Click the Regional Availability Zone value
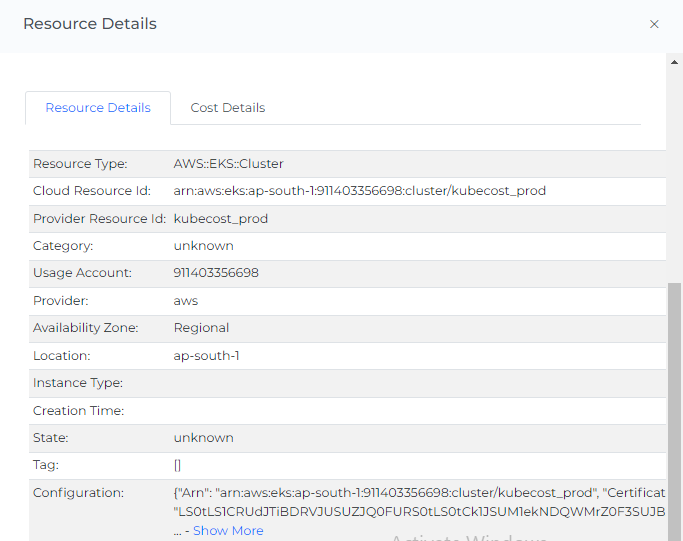 [x=202, y=328]
